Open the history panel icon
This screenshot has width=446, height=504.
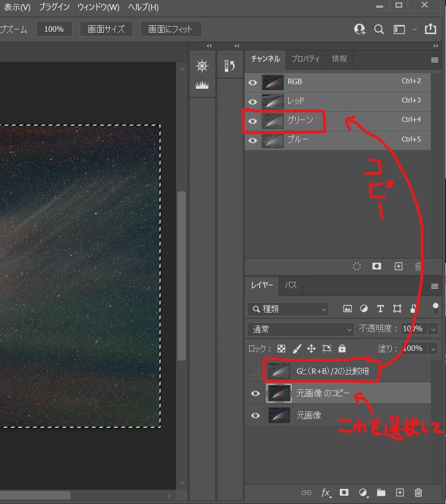pyautogui.click(x=230, y=66)
